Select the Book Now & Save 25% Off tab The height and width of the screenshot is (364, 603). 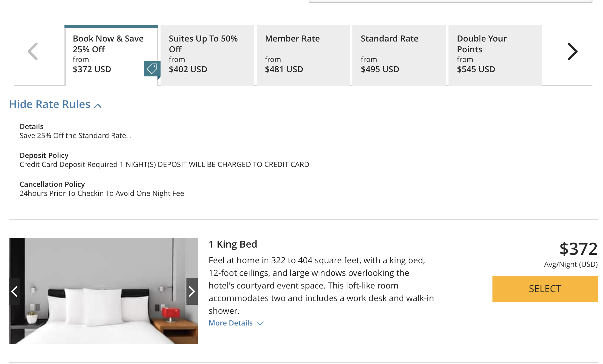111,55
